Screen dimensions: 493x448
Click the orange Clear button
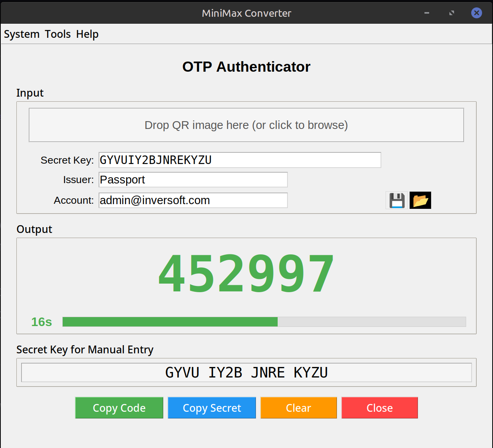click(299, 408)
